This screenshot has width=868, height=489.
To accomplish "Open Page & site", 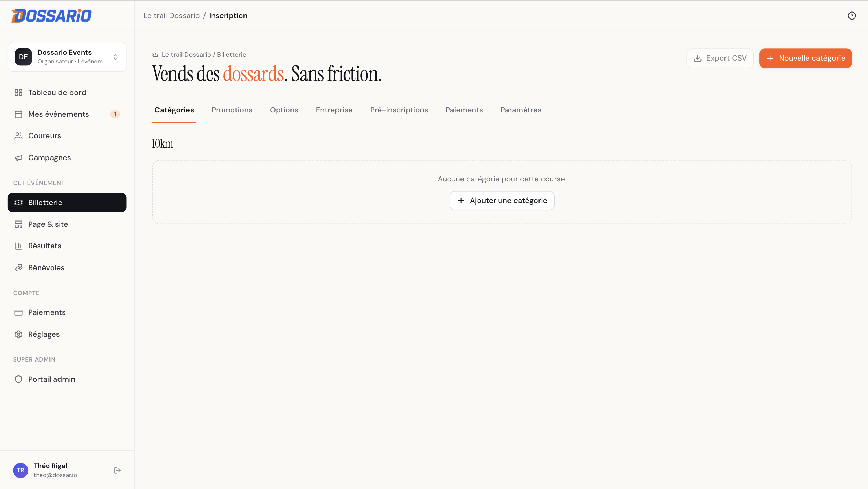I will pyautogui.click(x=67, y=224).
